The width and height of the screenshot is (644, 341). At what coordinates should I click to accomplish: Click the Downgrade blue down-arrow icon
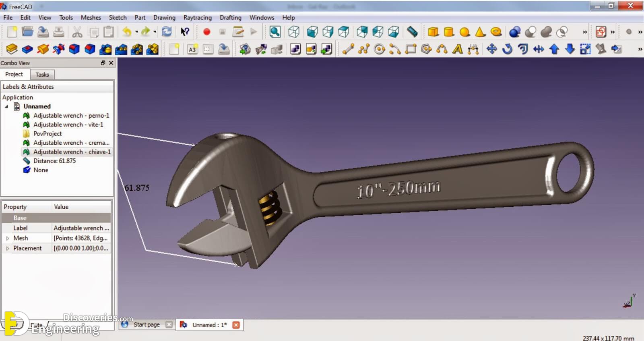(570, 49)
